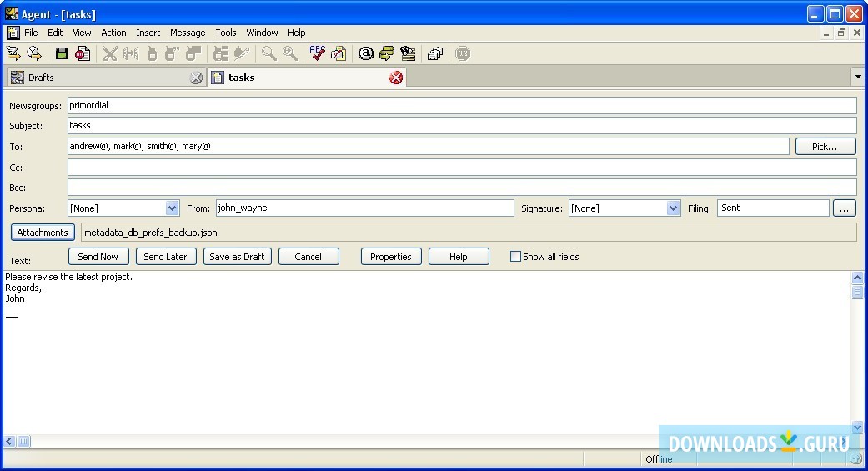The width and height of the screenshot is (868, 471).
Task: Click the Send Now toolbar icon
Action: coord(13,53)
